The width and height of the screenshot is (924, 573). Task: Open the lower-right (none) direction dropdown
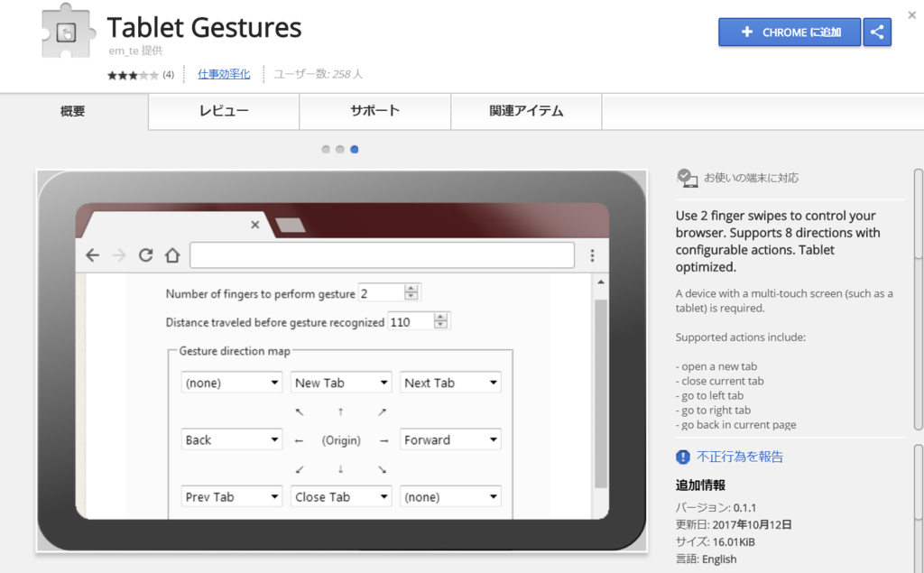tap(451, 497)
